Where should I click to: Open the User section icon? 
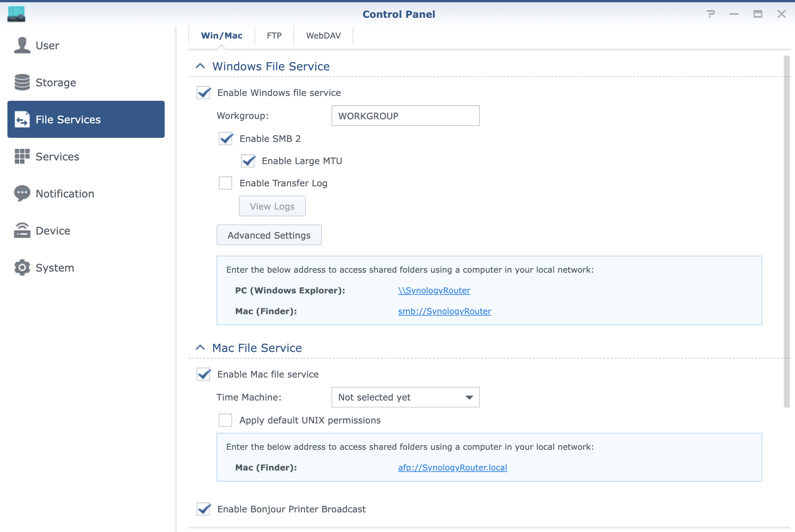tap(22, 45)
